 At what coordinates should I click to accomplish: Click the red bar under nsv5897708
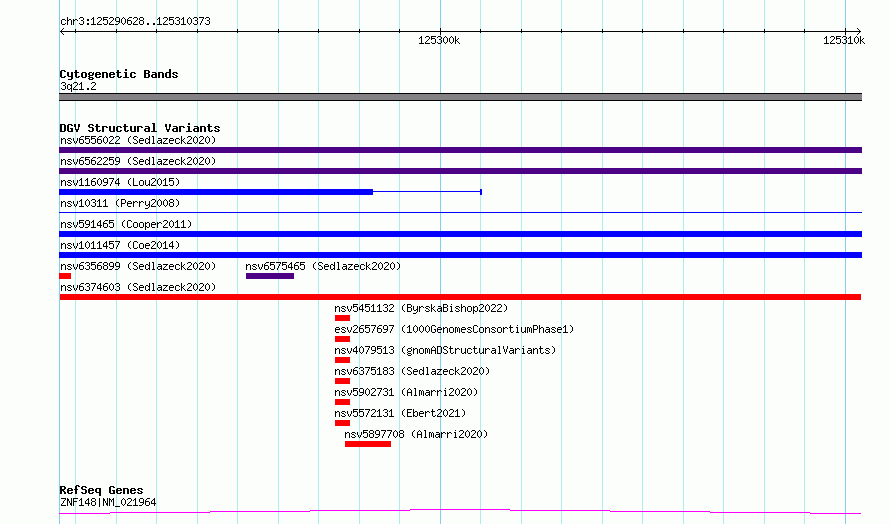368,444
